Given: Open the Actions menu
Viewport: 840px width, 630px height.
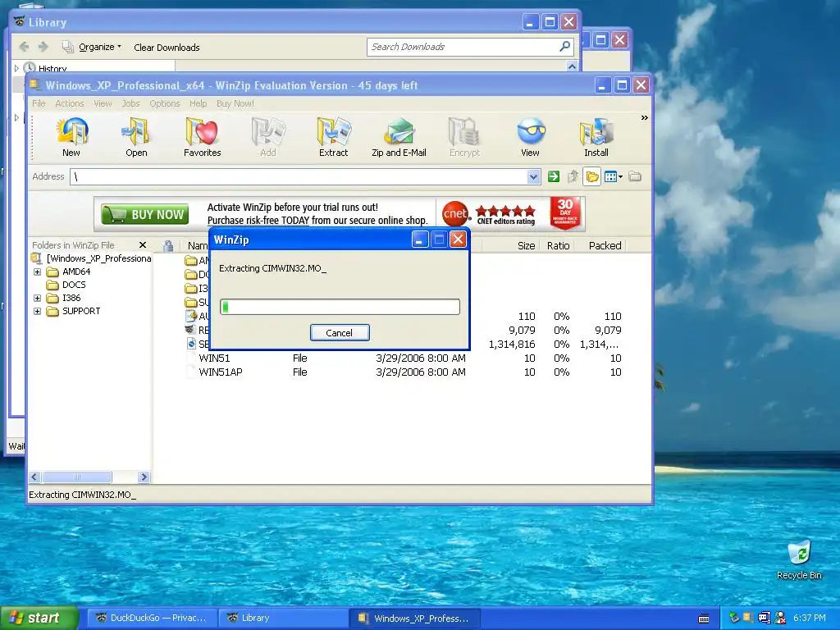Looking at the screenshot, I should pyautogui.click(x=70, y=103).
